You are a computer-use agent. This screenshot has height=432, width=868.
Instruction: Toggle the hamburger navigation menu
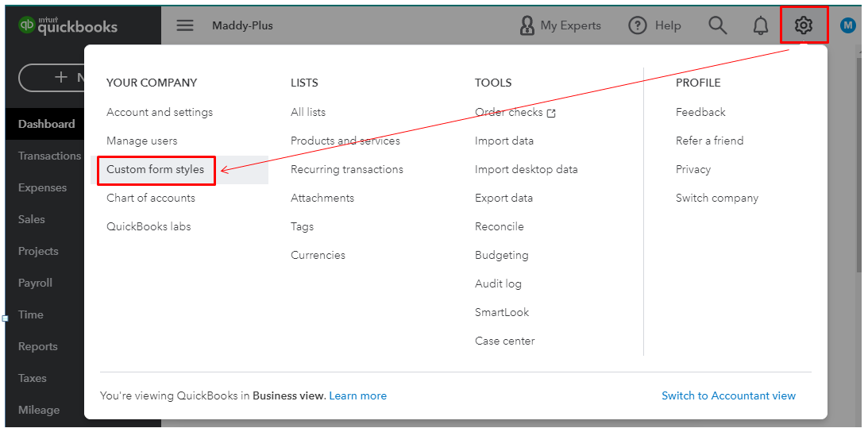point(185,25)
